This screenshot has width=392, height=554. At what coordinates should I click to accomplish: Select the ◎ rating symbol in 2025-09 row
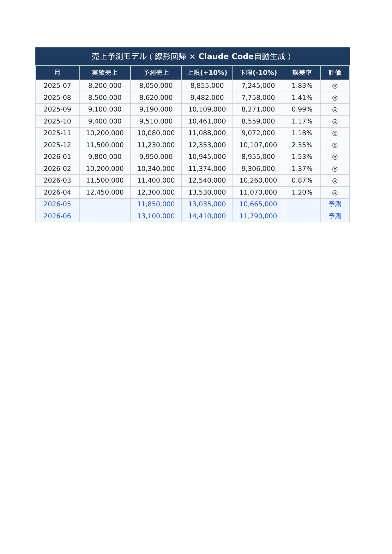click(x=335, y=110)
